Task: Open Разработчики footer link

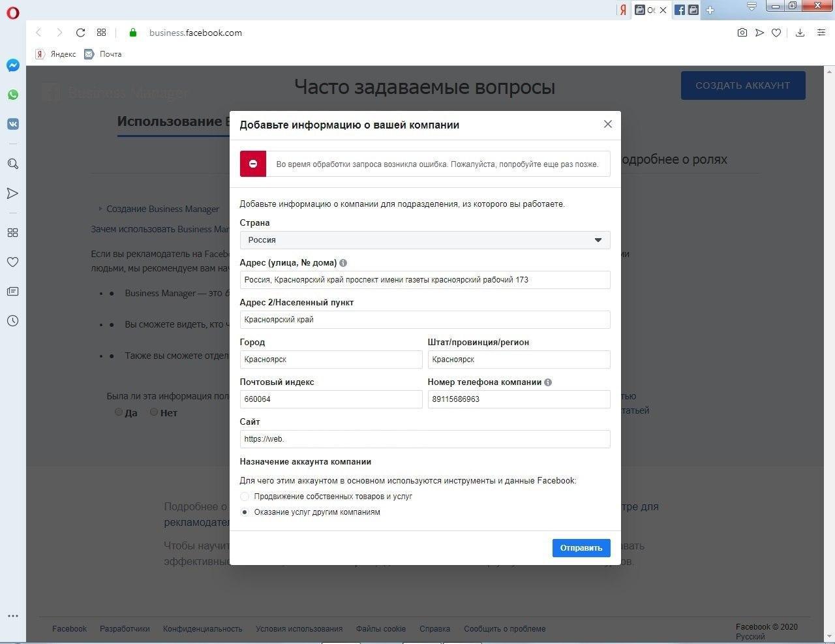Action: coord(125,629)
